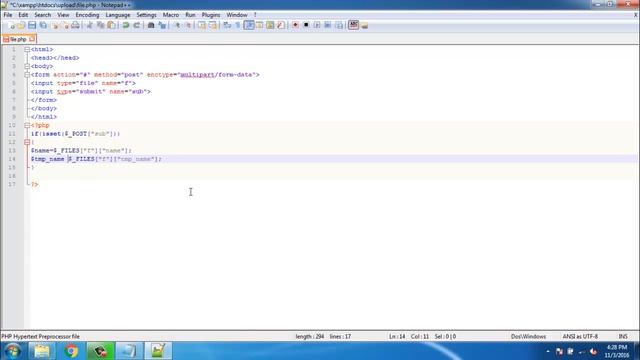Click the Copy toolbar icon
640x360 pixels.
click(100, 25)
